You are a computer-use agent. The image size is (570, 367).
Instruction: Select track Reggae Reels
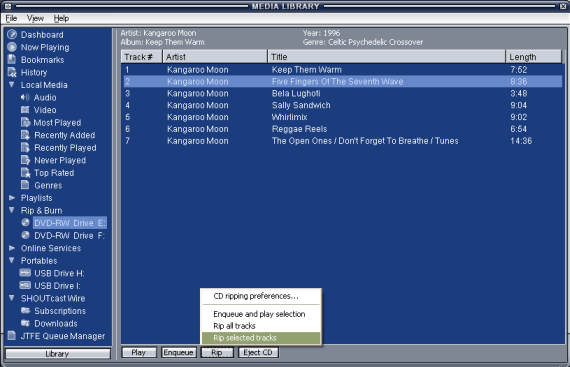coord(342,129)
